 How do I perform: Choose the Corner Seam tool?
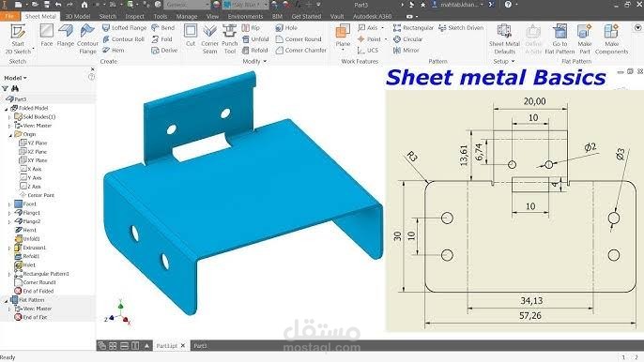[x=209, y=39]
